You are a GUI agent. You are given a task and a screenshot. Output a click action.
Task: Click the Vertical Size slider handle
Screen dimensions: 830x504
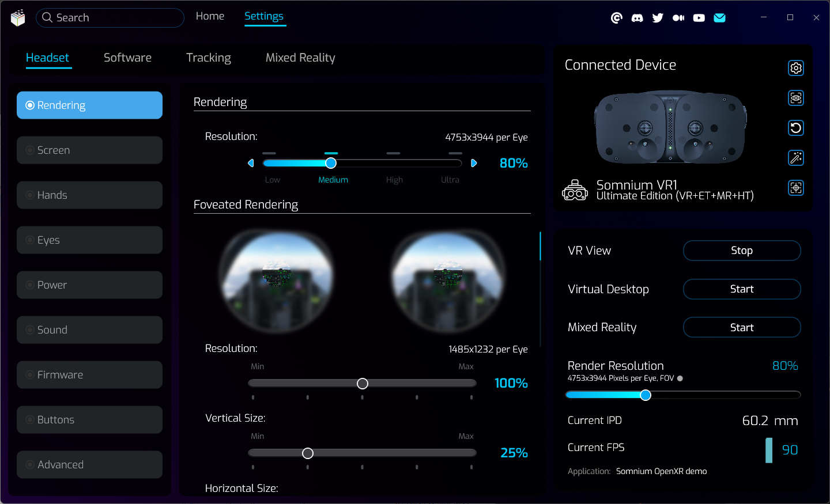pos(308,453)
